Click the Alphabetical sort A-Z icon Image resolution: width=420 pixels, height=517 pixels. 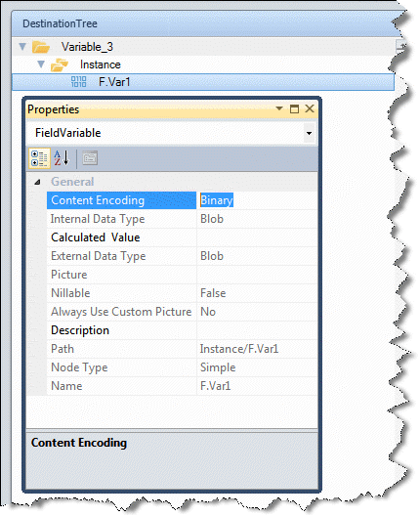click(x=62, y=158)
